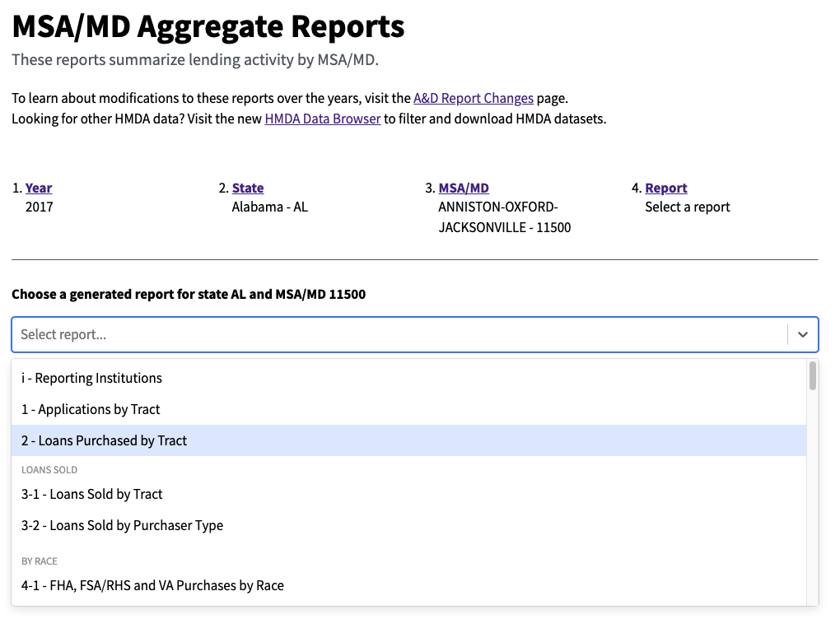Select '4-1 - FHA, FSA/RHS and VA Purchases by Race'

click(152, 585)
